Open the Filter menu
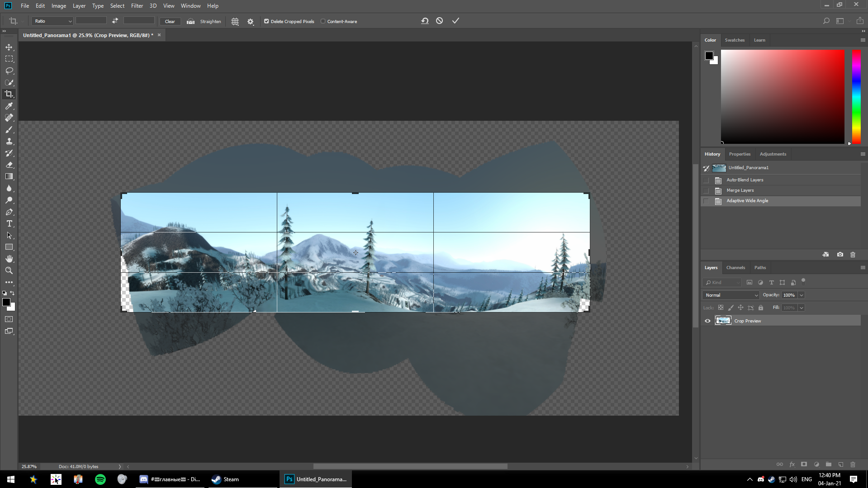This screenshot has width=868, height=488. click(x=137, y=6)
